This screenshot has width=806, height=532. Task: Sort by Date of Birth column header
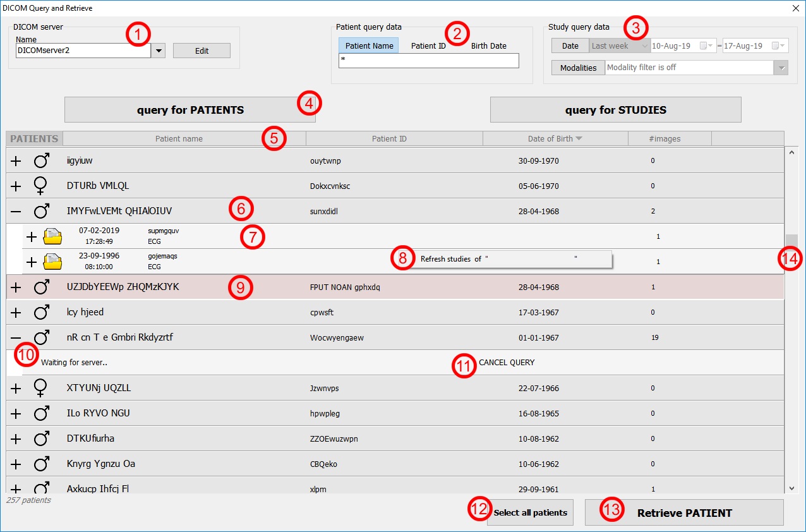pyautogui.click(x=555, y=139)
